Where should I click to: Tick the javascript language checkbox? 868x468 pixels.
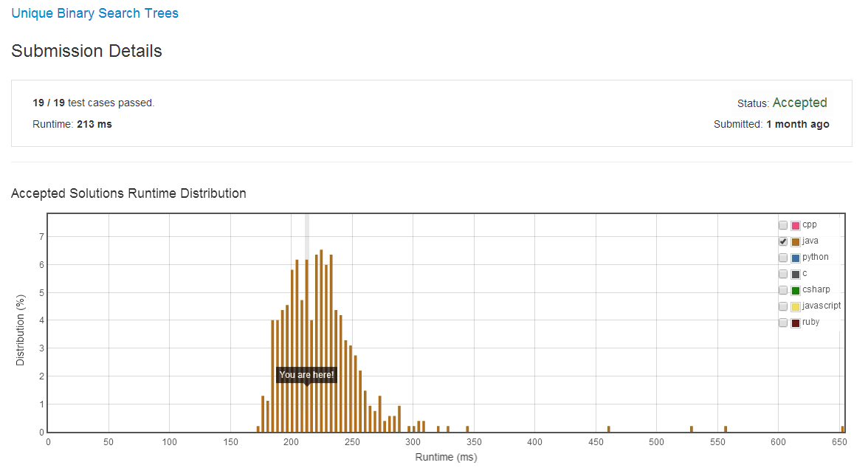(x=782, y=306)
